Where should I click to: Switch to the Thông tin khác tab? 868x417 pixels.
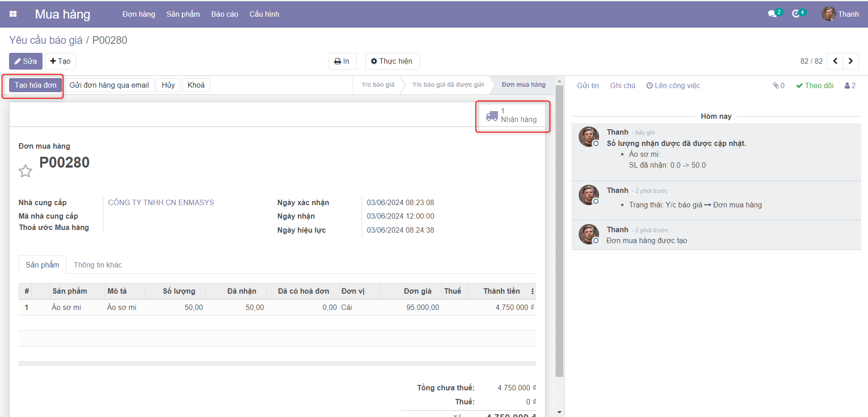click(x=98, y=265)
